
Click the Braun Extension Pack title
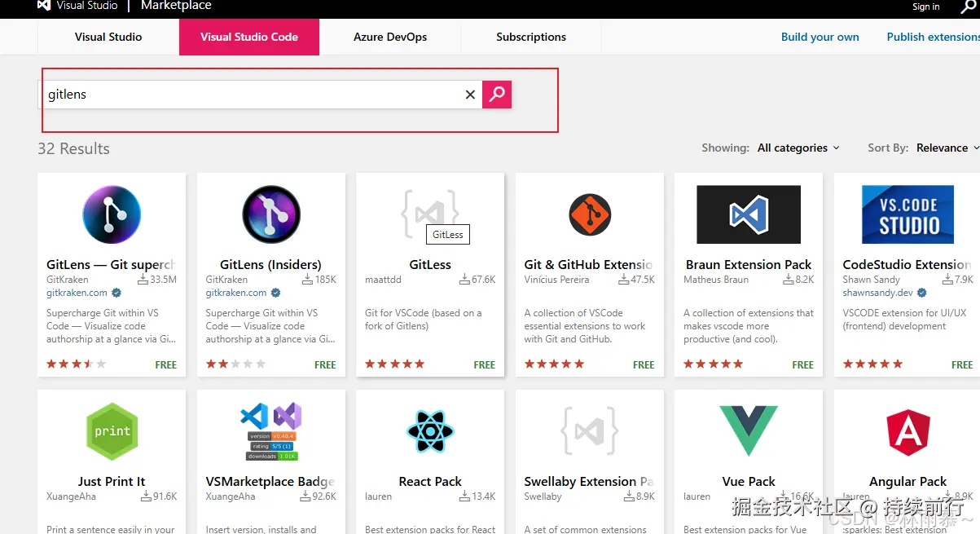(749, 264)
